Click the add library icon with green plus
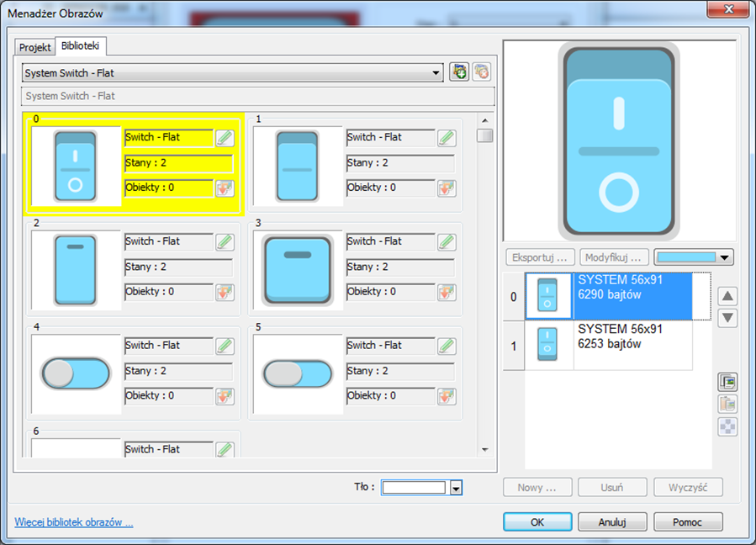This screenshot has height=545, width=756. pos(459,72)
